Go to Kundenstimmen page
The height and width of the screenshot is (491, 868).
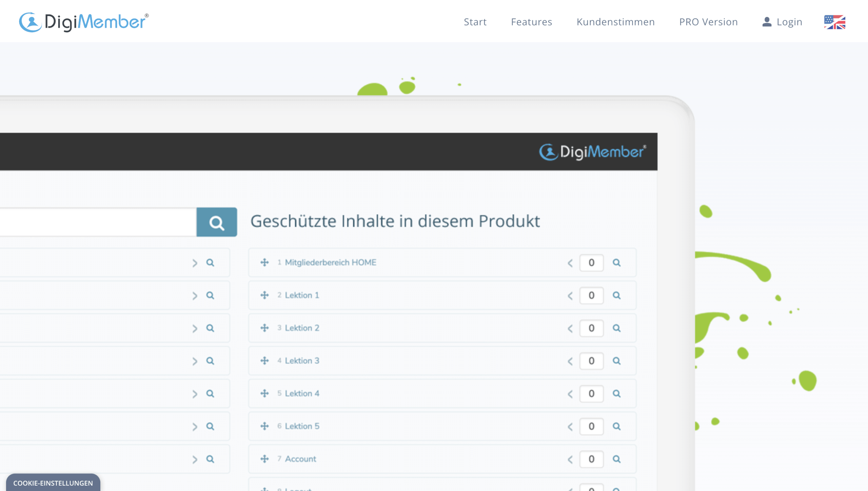[x=615, y=22]
